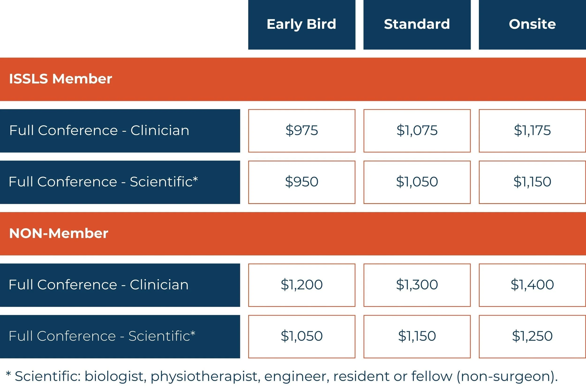This screenshot has height=392, width=586.
Task: Pick NON-Member Scientific Early Bird $1,050 cell
Action: point(301,336)
